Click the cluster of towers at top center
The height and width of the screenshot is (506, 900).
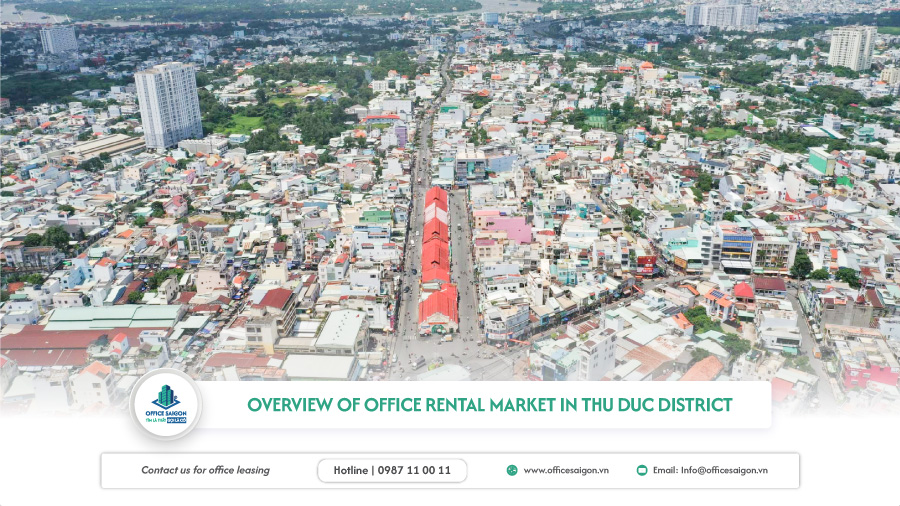tap(719, 13)
